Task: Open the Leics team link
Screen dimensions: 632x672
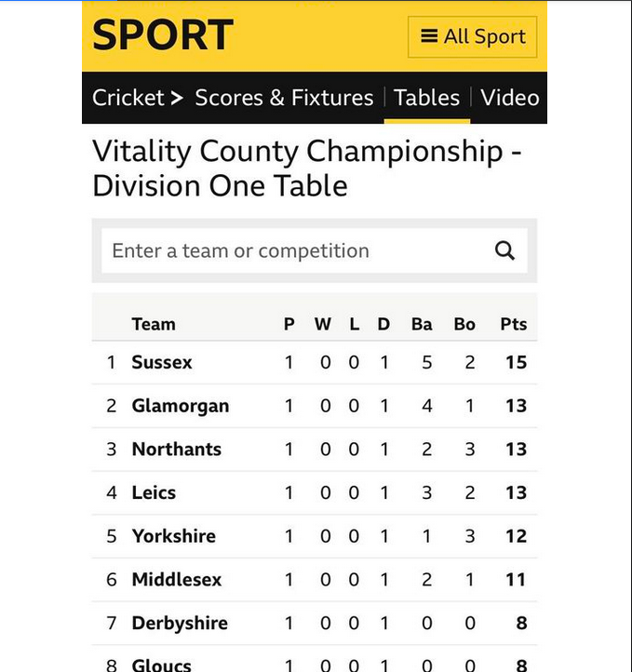Action: coord(154,493)
